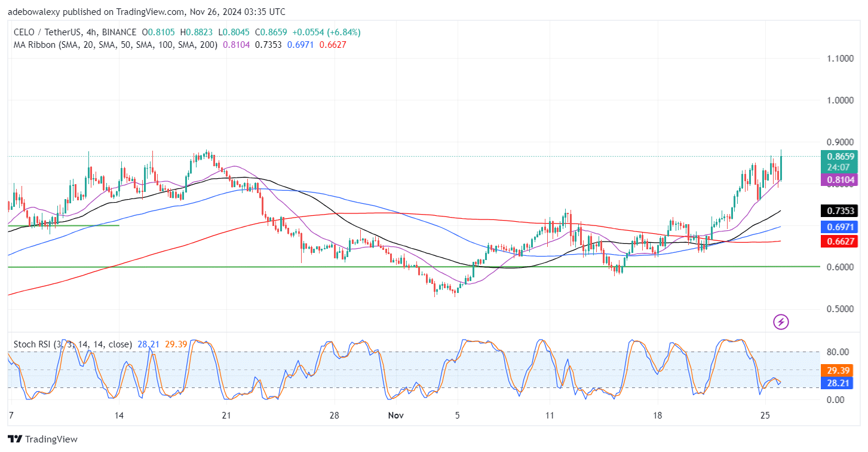The image size is (868, 452).
Task: Click the +0.0554 (+6.84%) change value
Action: (326, 32)
